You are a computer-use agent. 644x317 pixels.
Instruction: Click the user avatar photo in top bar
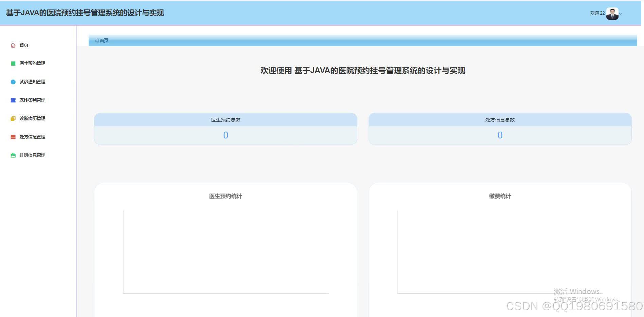click(x=612, y=13)
